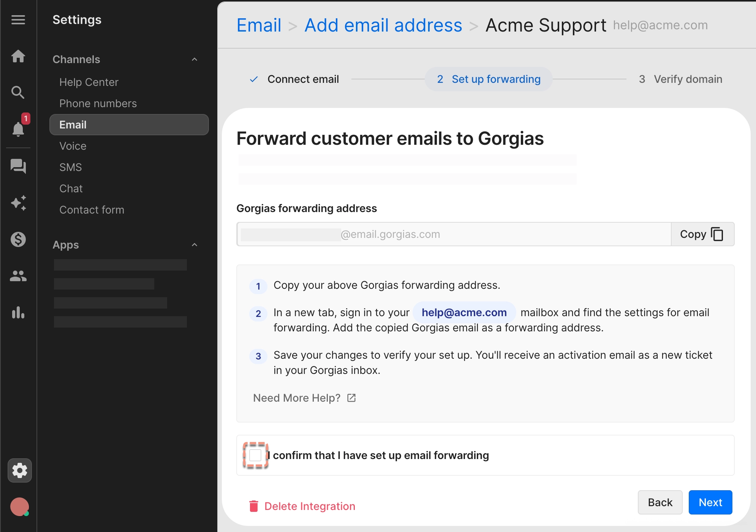This screenshot has width=756, height=532.
Task: Click Add email address breadcrumb
Action: coord(383,25)
